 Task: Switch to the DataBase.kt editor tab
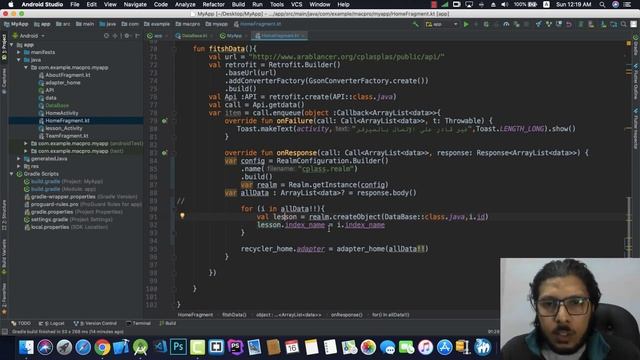click(x=193, y=36)
